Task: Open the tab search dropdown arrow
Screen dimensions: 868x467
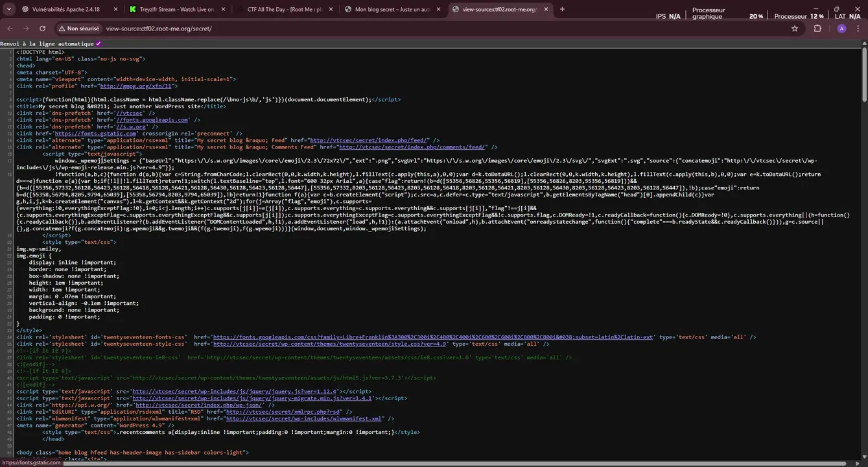Action: [10, 9]
